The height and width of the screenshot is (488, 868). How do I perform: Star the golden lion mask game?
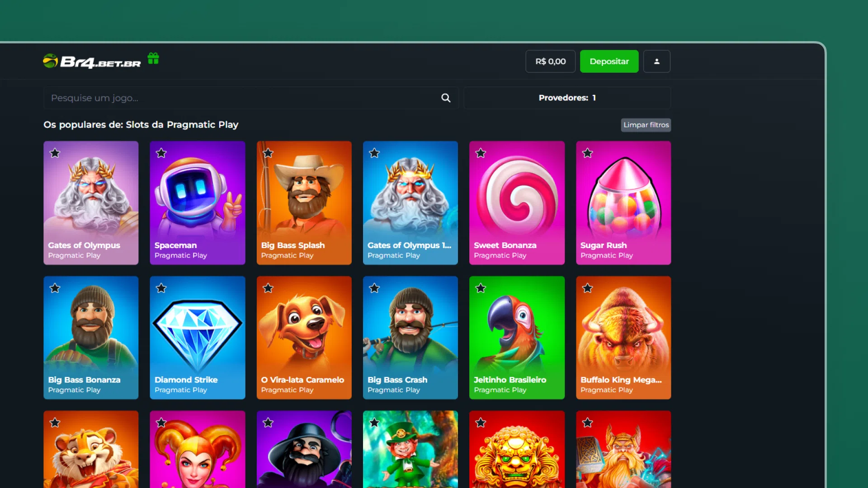pos(481,423)
